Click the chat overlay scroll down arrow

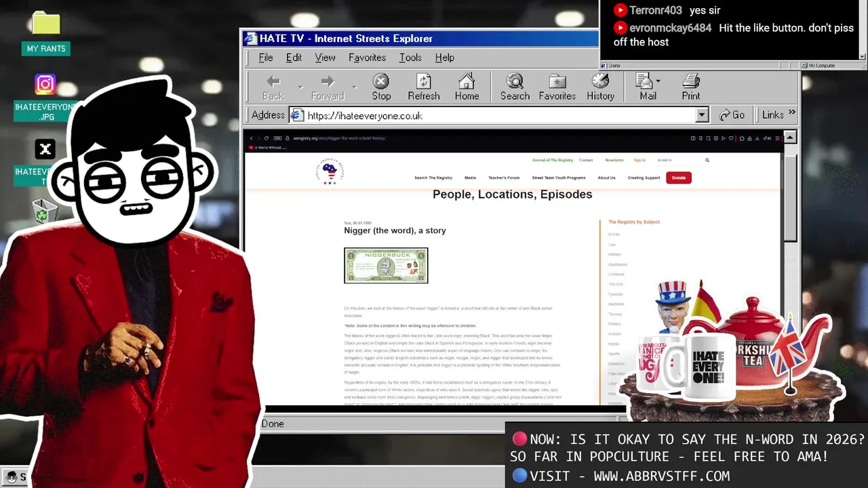[863, 56]
